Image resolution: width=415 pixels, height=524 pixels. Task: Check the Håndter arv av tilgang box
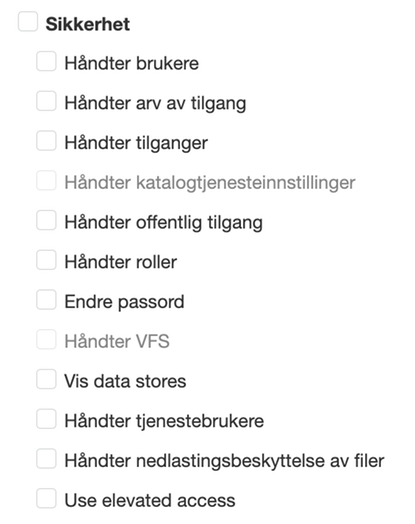[x=46, y=101]
